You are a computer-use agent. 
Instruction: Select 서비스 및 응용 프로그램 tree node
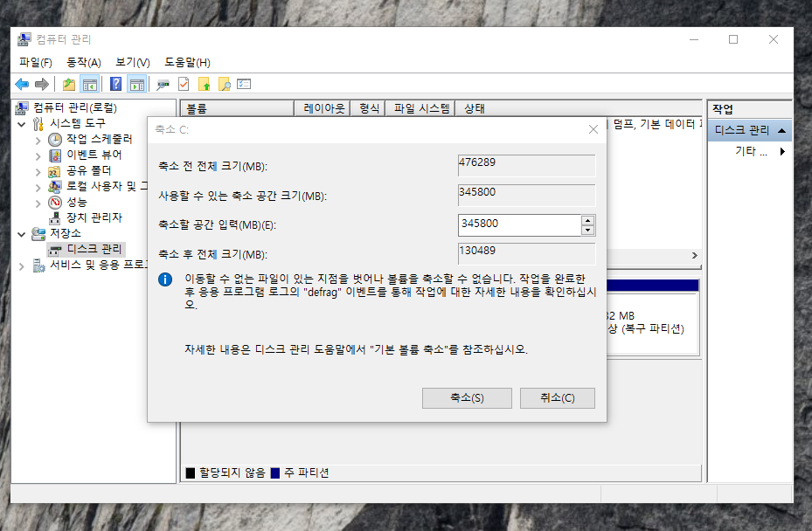[x=99, y=265]
